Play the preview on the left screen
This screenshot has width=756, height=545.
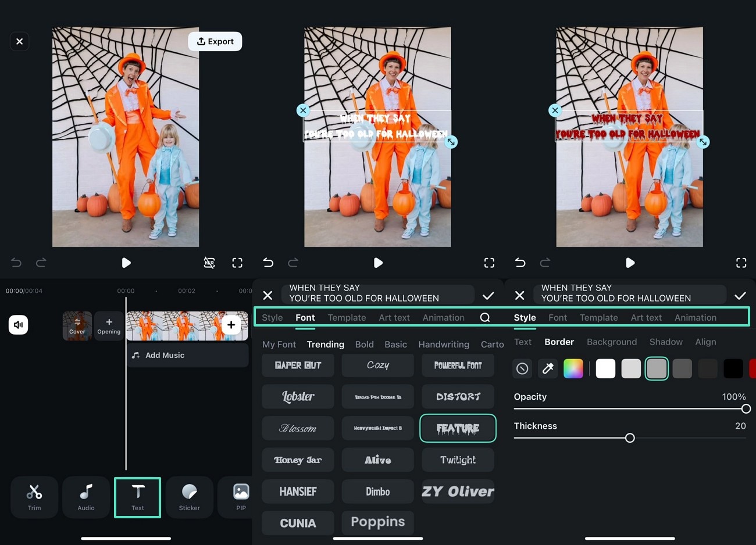tap(126, 263)
